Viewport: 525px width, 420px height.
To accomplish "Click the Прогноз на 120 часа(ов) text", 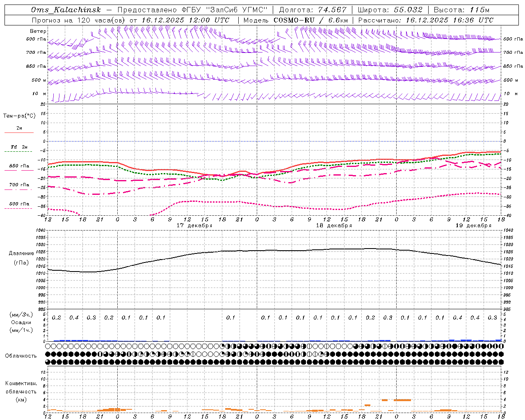I will click(79, 20).
